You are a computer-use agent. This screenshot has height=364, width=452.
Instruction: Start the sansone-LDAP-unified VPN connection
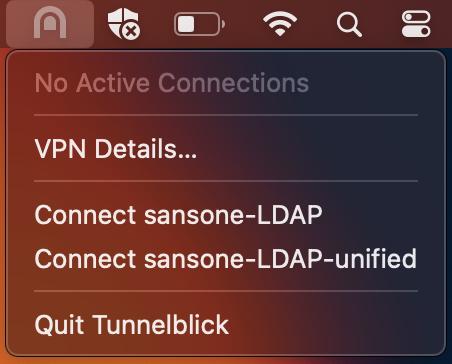click(226, 258)
